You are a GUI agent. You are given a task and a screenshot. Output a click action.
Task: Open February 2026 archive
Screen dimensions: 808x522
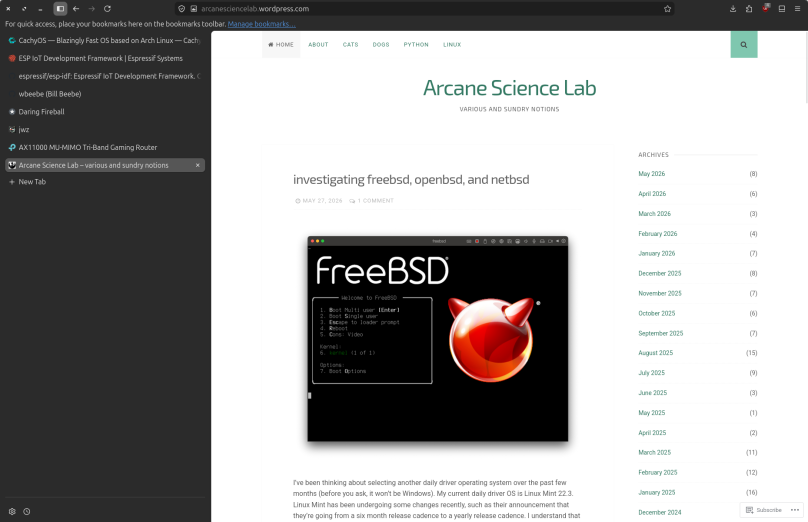[658, 234]
